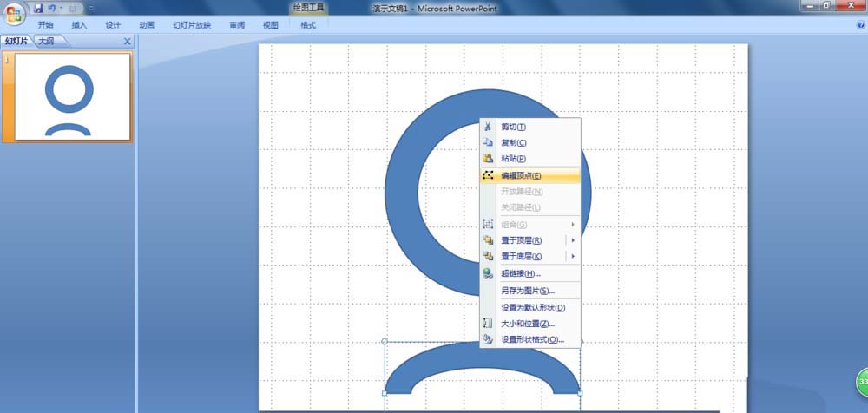Switch to the 大纲 pane tab
Viewport: 868px width, 413px height.
click(48, 41)
